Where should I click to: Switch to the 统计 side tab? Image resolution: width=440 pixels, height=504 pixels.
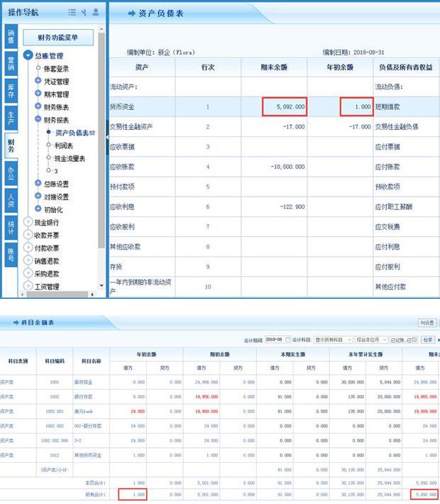point(11,228)
